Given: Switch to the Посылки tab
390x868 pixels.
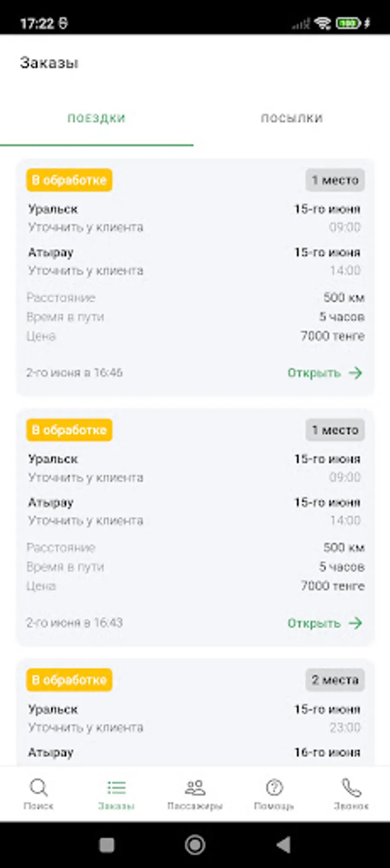Looking at the screenshot, I should coord(292,118).
